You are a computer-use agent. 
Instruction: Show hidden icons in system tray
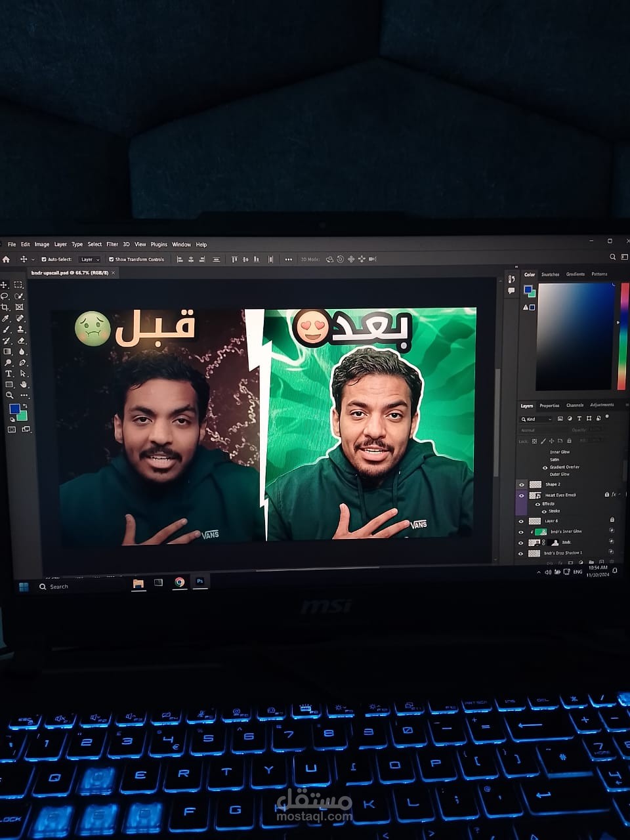[539, 572]
